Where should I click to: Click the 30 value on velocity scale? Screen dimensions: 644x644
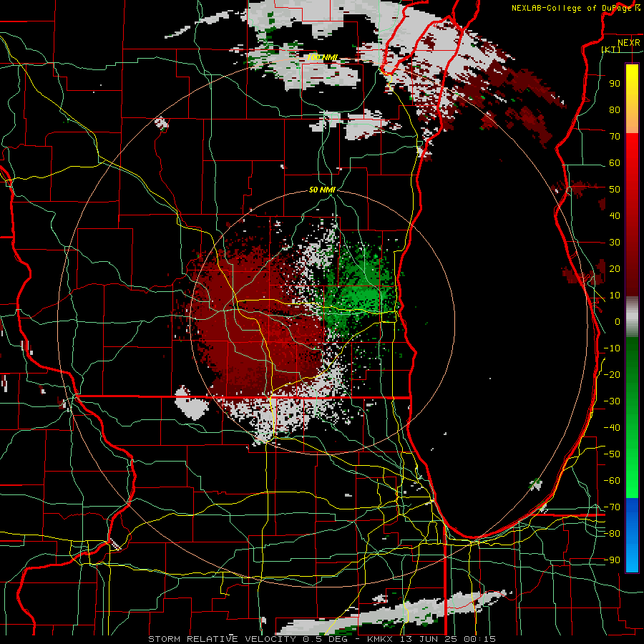click(x=615, y=243)
